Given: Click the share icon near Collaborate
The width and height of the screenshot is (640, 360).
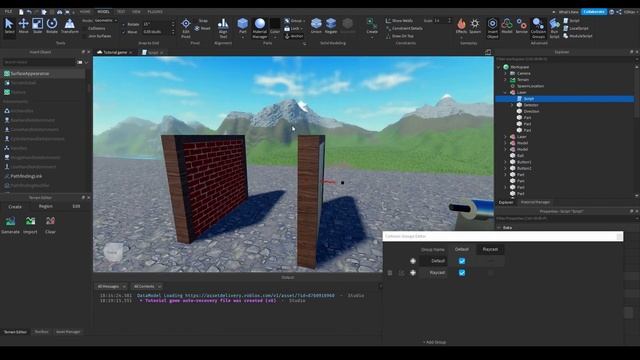Looking at the screenshot, I should click(x=619, y=12).
